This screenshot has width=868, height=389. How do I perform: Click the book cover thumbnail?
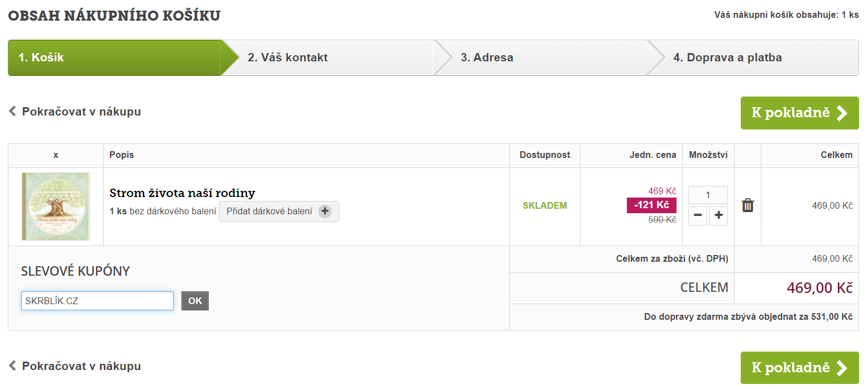point(56,206)
